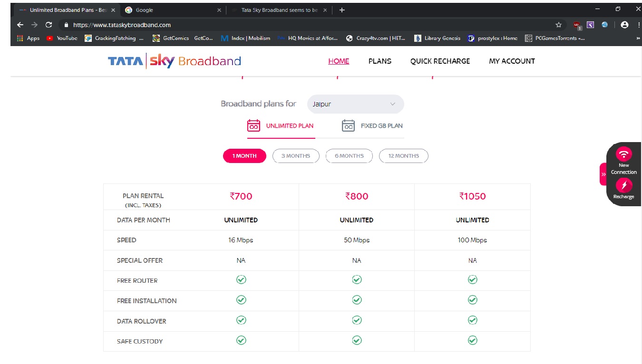
Task: Click the Tata Sky Broadband logo
Action: 174,61
